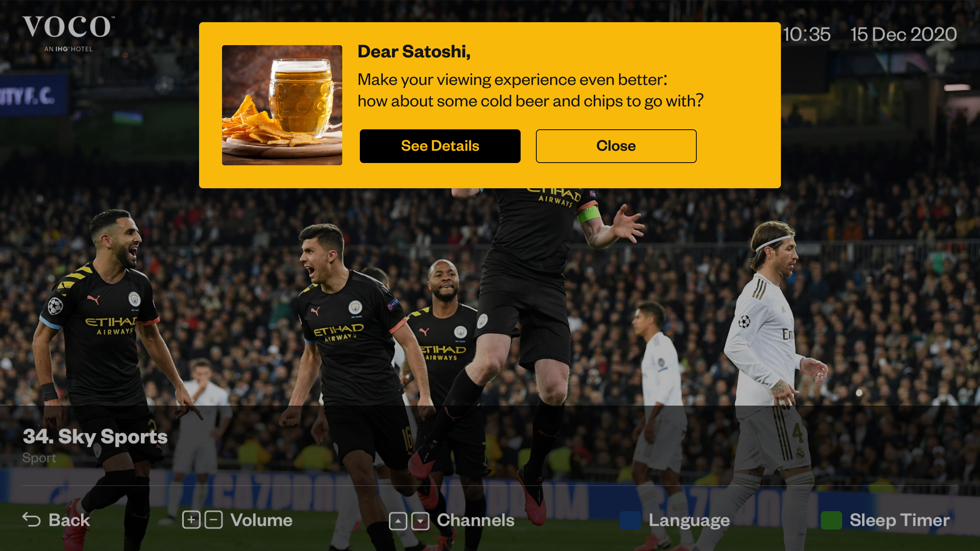980x551 pixels.
Task: Click the 10:35 clock display
Action: (x=807, y=34)
